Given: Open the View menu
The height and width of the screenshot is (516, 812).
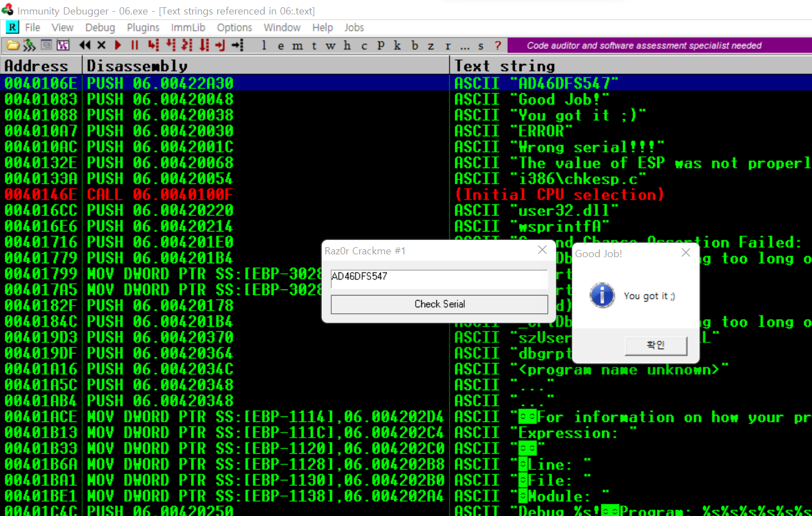Looking at the screenshot, I should (x=62, y=27).
